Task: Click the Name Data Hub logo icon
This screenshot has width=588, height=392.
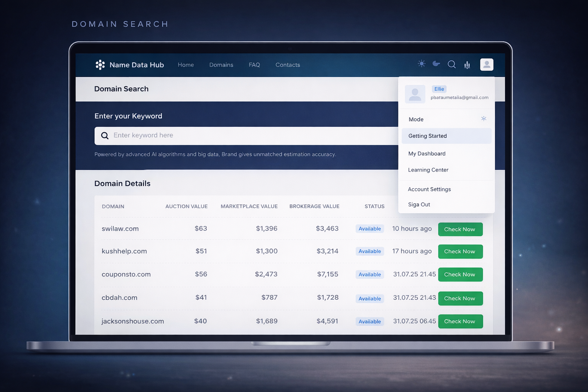Action: click(x=100, y=65)
